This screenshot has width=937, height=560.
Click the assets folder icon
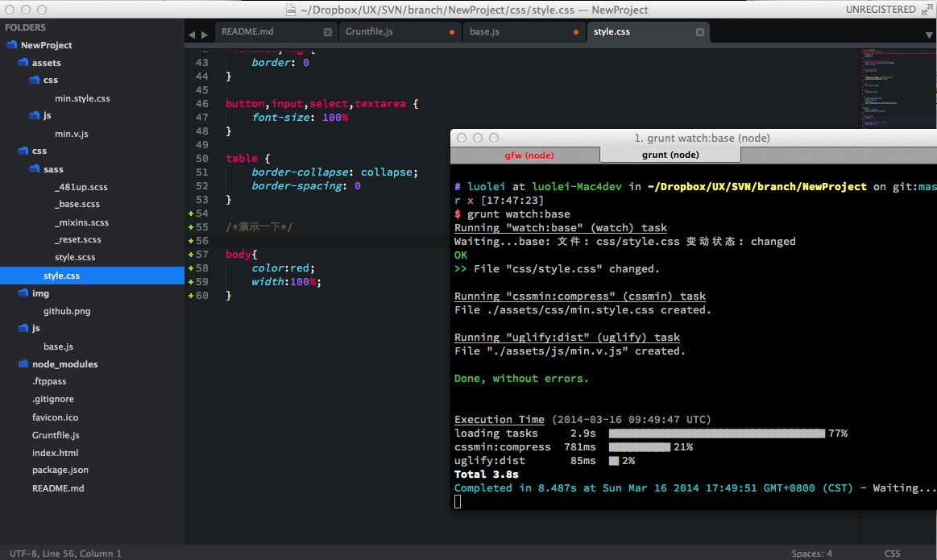click(23, 63)
